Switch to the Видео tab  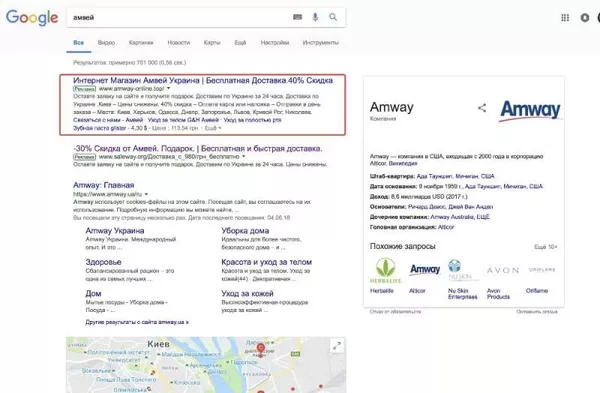tap(106, 42)
